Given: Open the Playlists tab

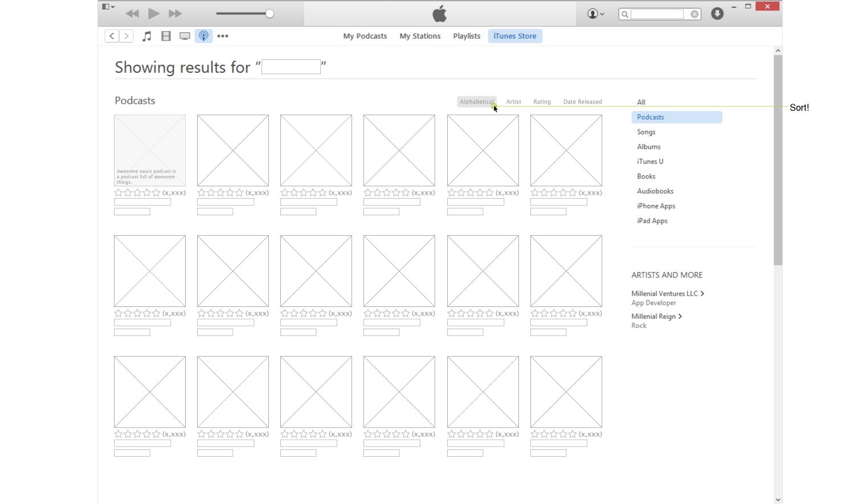Looking at the screenshot, I should (467, 36).
